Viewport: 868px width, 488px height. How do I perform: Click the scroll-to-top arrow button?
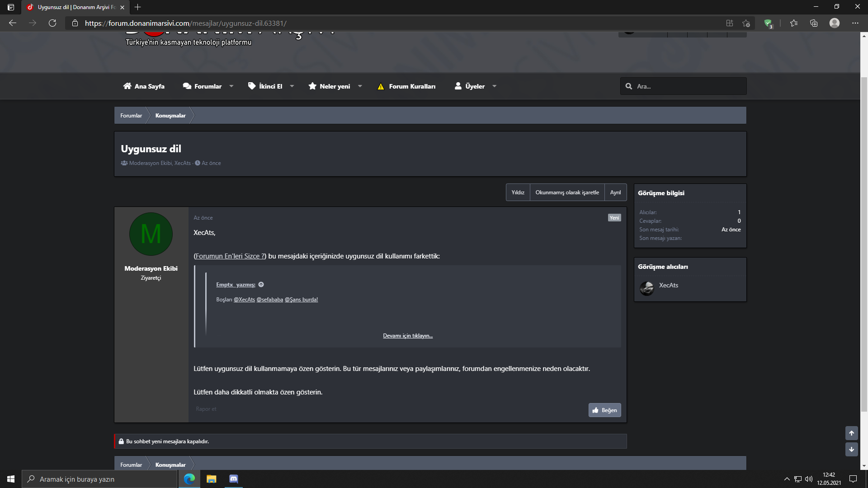[851, 433]
